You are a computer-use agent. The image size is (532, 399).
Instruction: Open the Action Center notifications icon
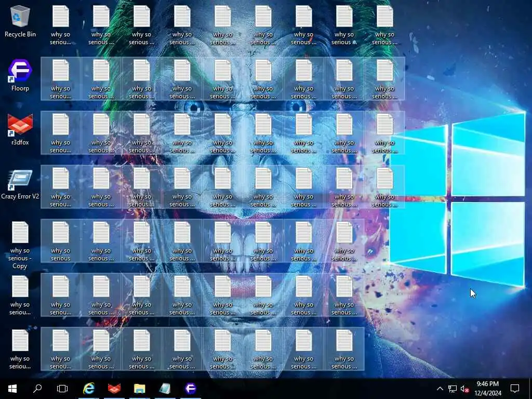click(515, 389)
